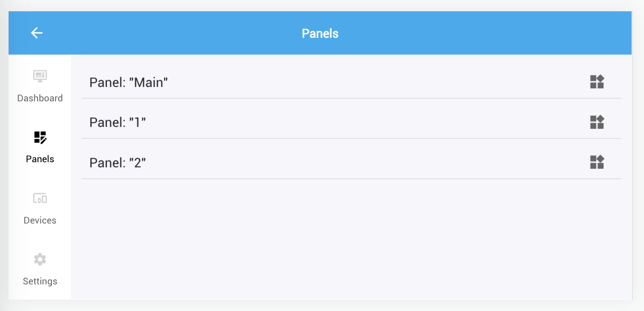Open widgets icon for Panel "1"
The height and width of the screenshot is (311, 644).
(596, 122)
